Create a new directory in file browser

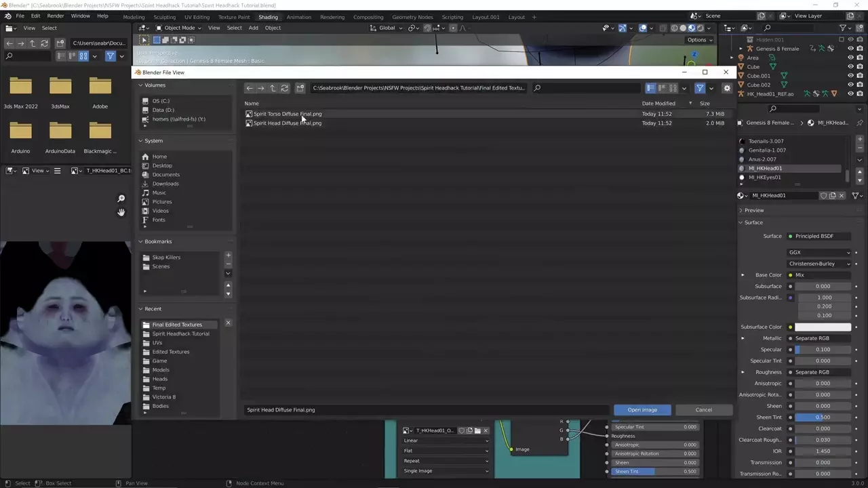tap(300, 88)
